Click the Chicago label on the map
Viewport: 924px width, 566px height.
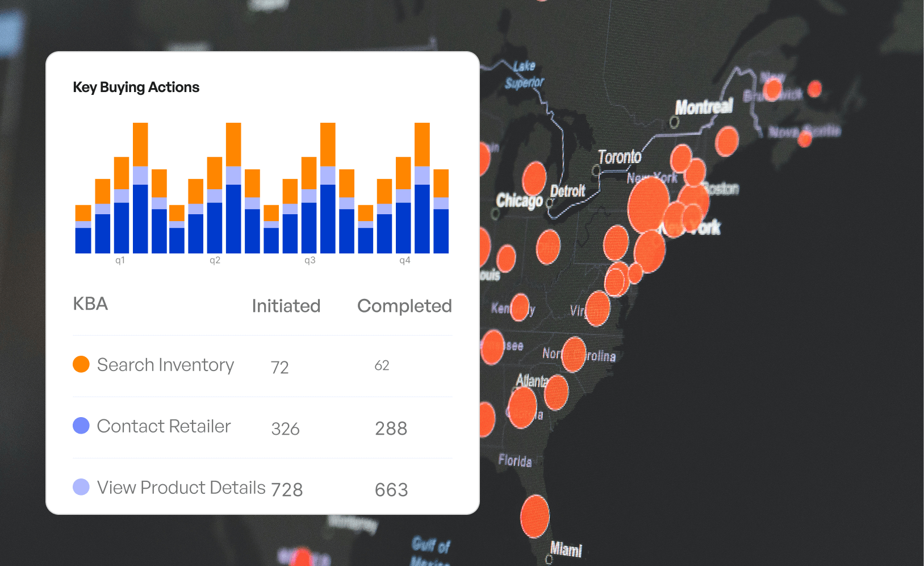[519, 200]
